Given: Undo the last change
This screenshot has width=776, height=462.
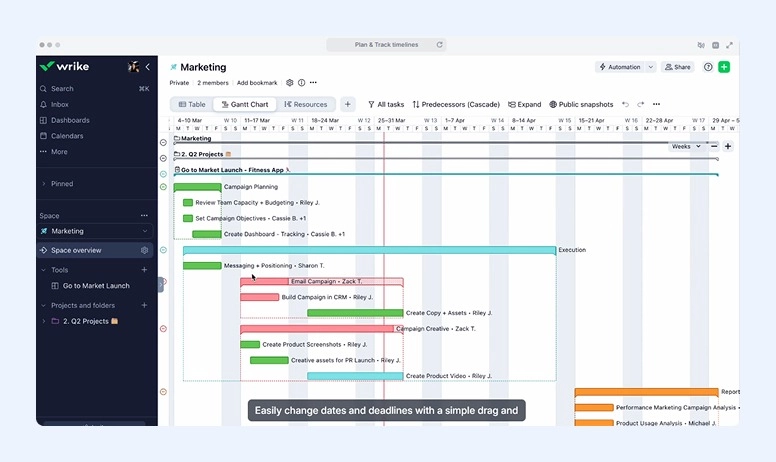Looking at the screenshot, I should 626,104.
